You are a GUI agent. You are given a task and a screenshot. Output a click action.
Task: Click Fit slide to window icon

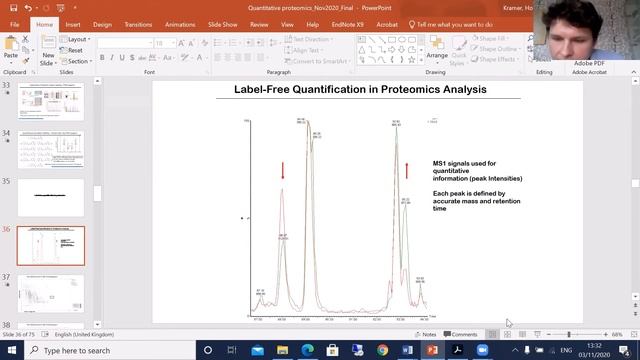tap(633, 334)
